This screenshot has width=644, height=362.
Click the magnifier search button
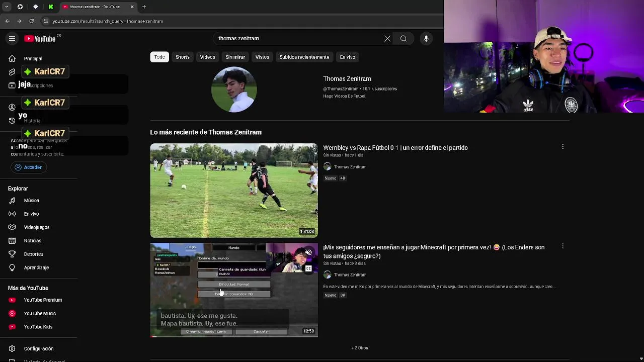(x=404, y=38)
